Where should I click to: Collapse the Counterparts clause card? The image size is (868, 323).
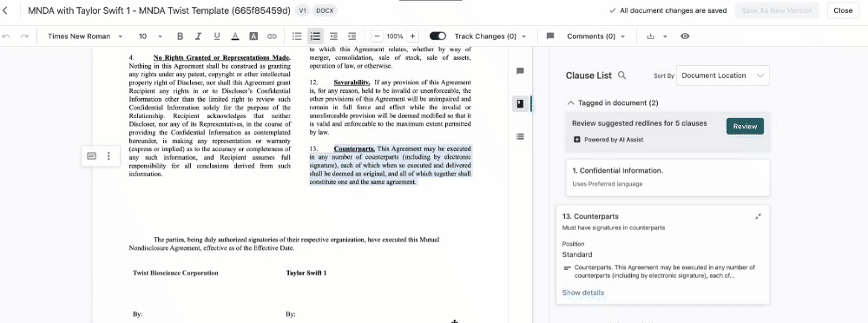[758, 216]
